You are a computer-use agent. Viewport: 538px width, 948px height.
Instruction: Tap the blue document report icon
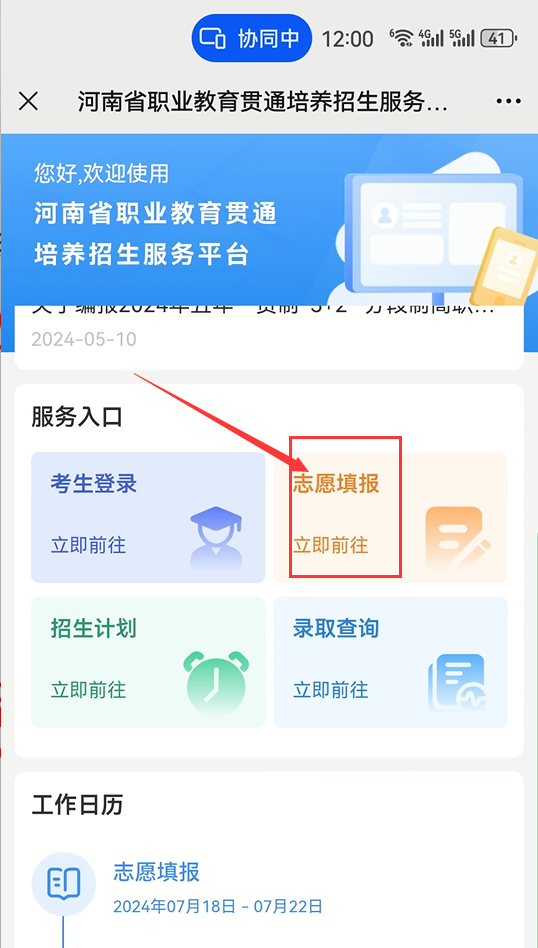pyautogui.click(x=458, y=682)
